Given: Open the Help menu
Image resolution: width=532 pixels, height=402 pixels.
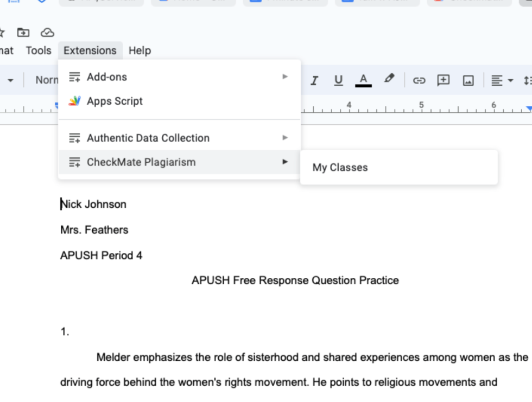Looking at the screenshot, I should (x=140, y=50).
